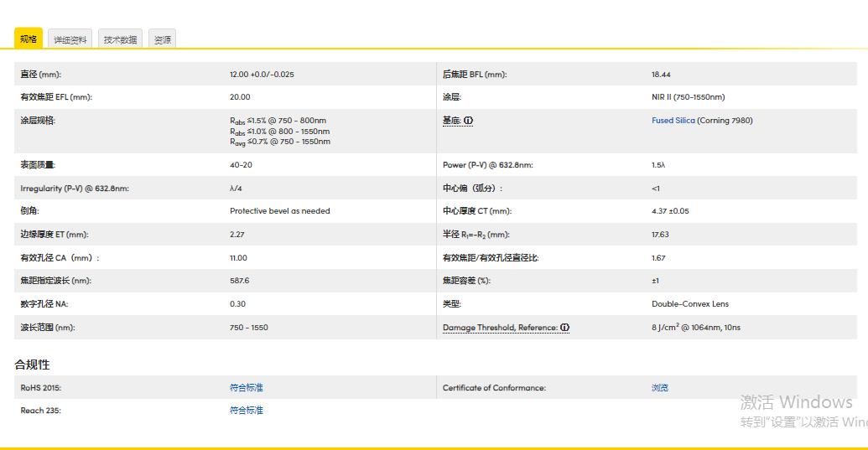This screenshot has width=868, height=450.
Task: Click the 涂层规格 label
Action: [x=39, y=121]
